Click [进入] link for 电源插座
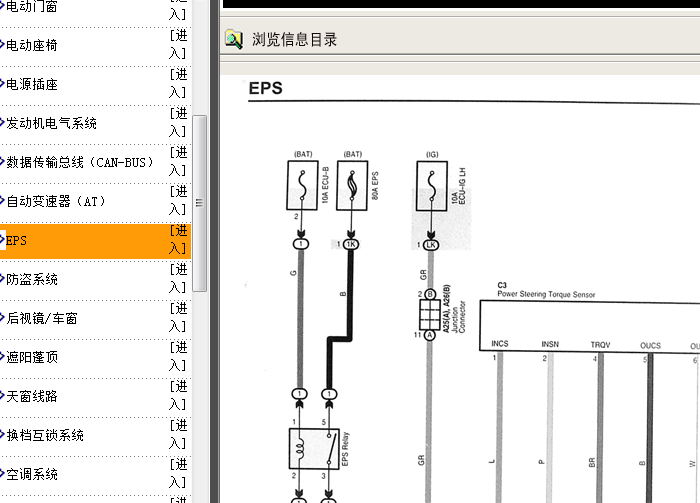 click(178, 83)
